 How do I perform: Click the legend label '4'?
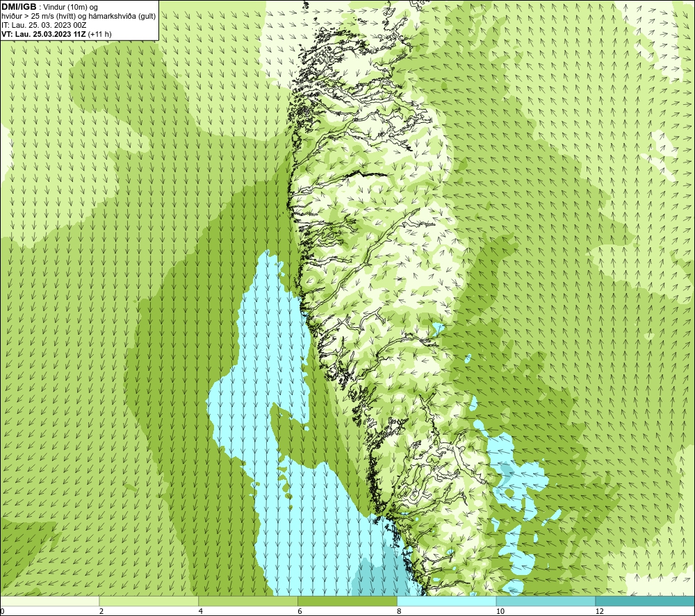[x=201, y=611]
